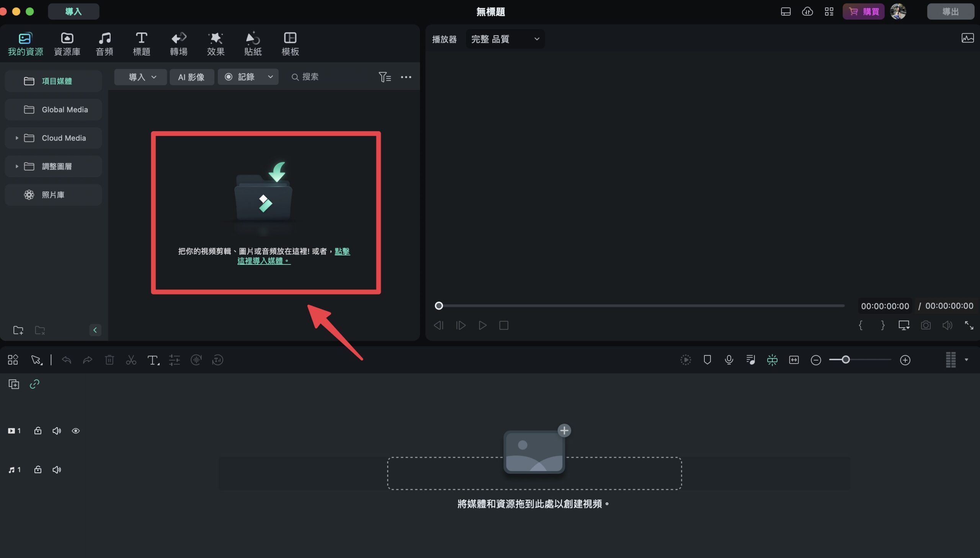Screen dimensions: 980x558
Task: Open the timeline layout grid icon
Action: [13, 359]
